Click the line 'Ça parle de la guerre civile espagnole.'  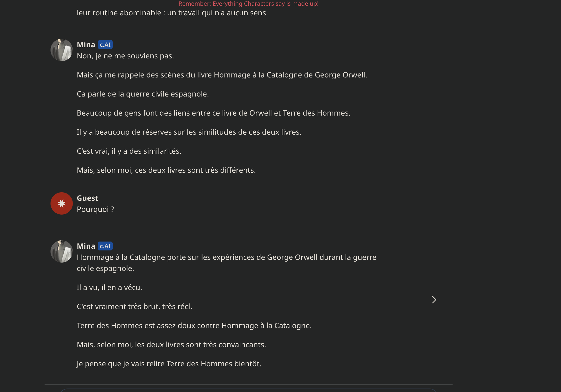coord(143,94)
